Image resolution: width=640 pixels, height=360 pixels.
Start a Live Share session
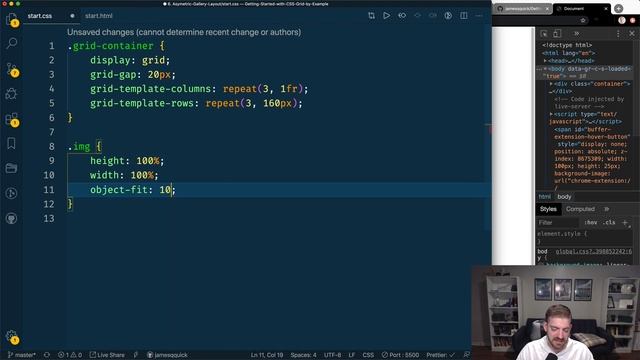point(107,355)
